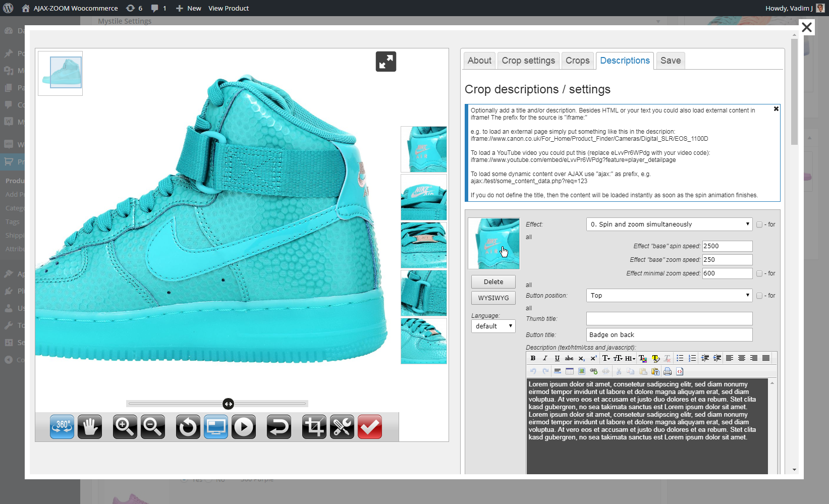Open the Language default dropdown
Image resolution: width=829 pixels, height=504 pixels.
[x=493, y=326]
